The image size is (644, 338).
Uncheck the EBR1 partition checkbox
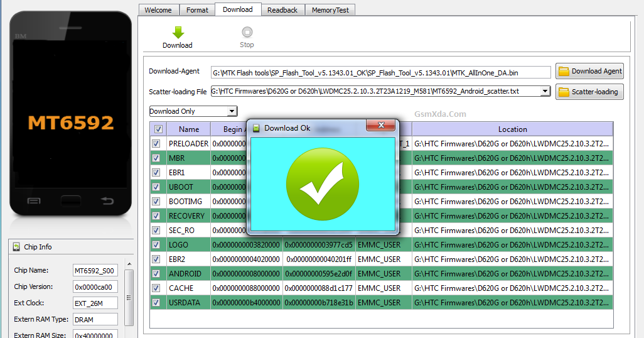click(156, 172)
